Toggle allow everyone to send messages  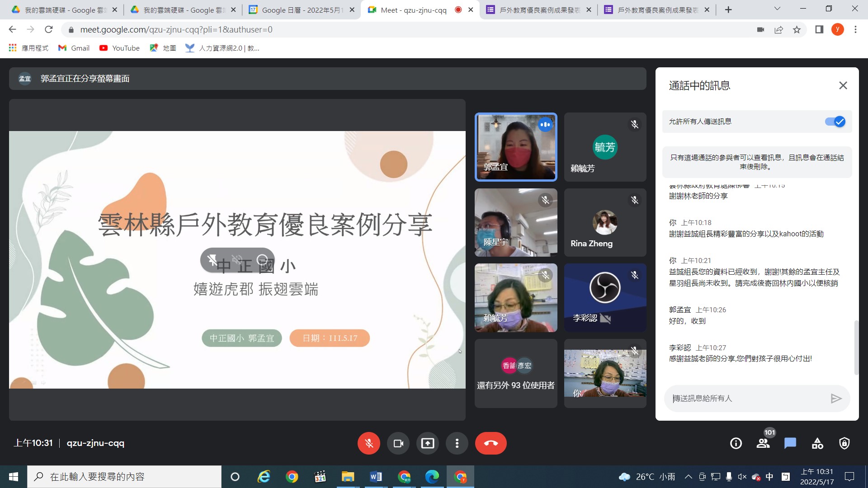pos(835,122)
